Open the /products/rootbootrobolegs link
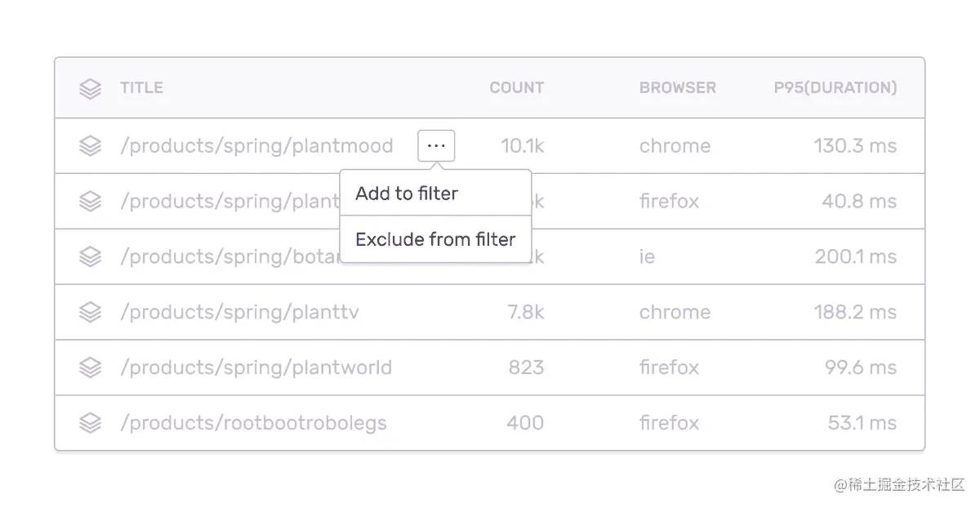The image size is (980, 508). [253, 423]
